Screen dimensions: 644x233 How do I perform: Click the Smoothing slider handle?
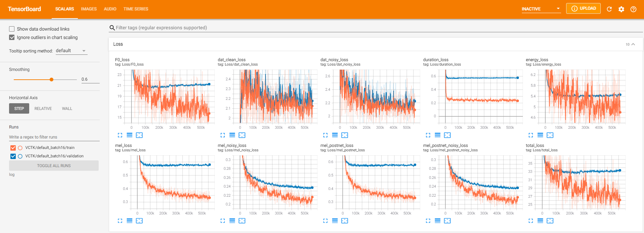[x=51, y=80]
